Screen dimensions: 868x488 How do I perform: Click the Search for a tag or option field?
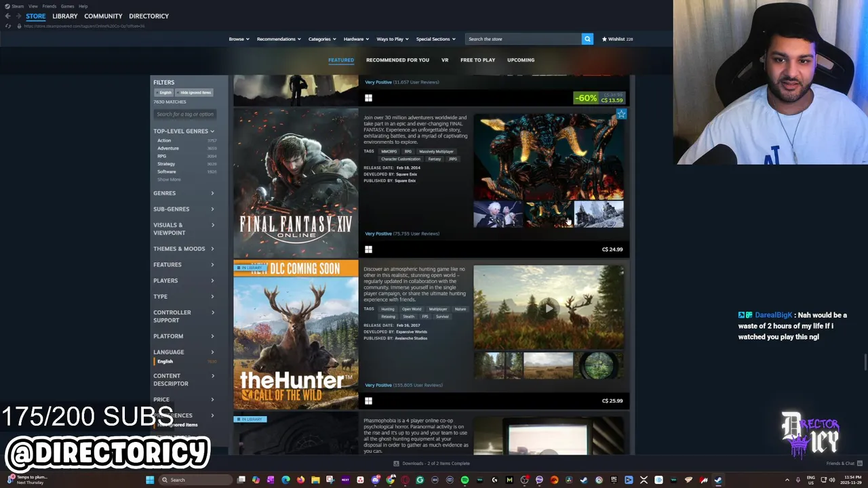(x=184, y=114)
